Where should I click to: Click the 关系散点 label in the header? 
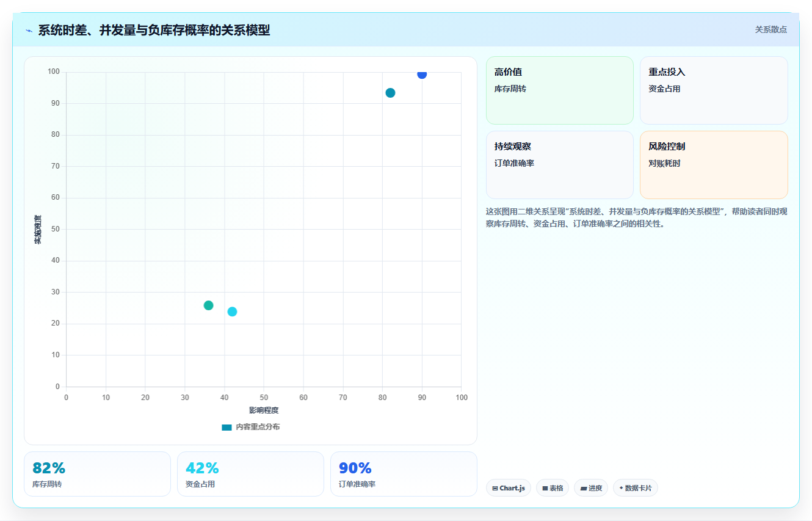[x=770, y=29]
